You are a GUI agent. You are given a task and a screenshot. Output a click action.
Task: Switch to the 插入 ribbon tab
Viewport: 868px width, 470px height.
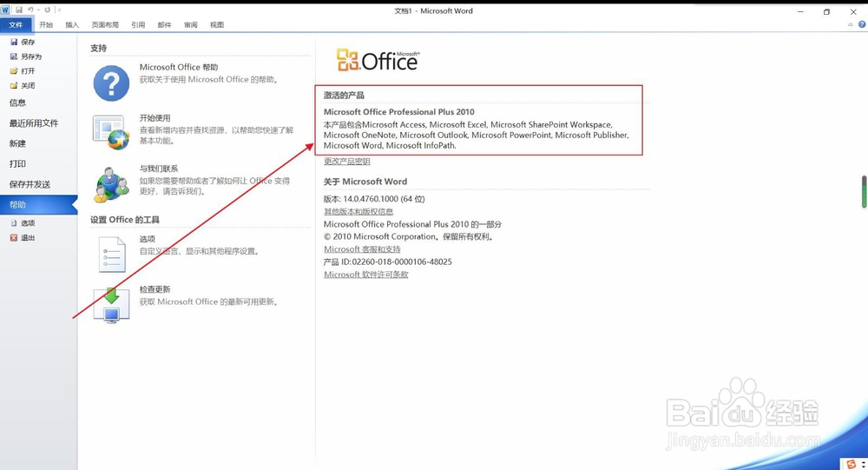click(x=72, y=25)
